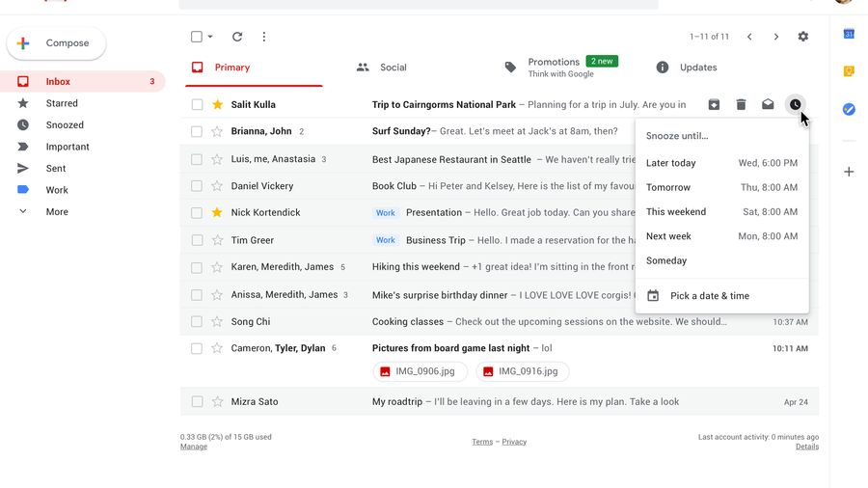Switch to the Updates tab
Screen dimensions: 868x488
[687, 68]
